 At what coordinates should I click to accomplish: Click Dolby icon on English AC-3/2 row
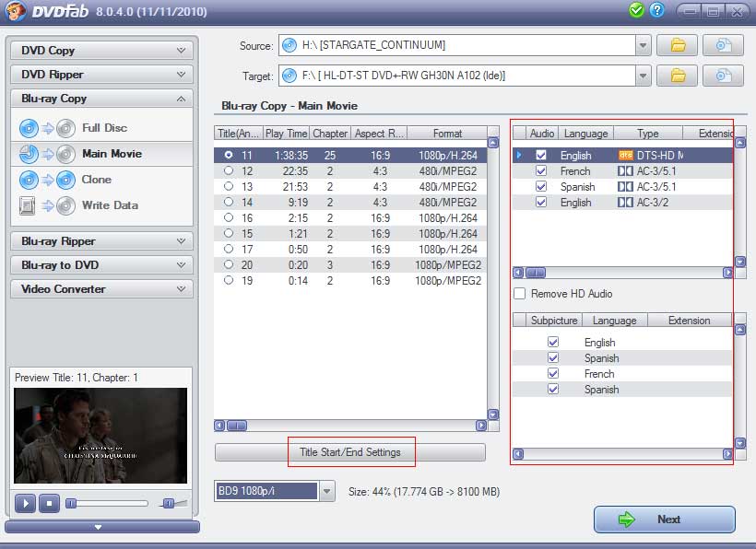[625, 203]
